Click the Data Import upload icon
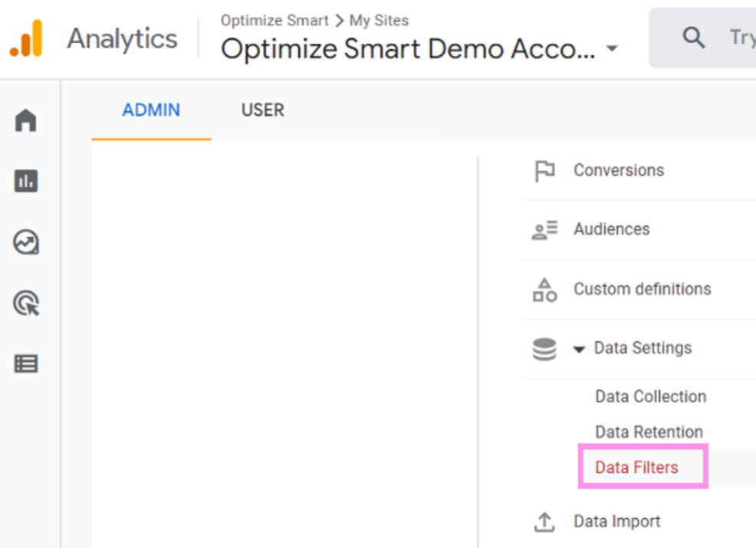Screen dimensions: 756x548 point(544,522)
